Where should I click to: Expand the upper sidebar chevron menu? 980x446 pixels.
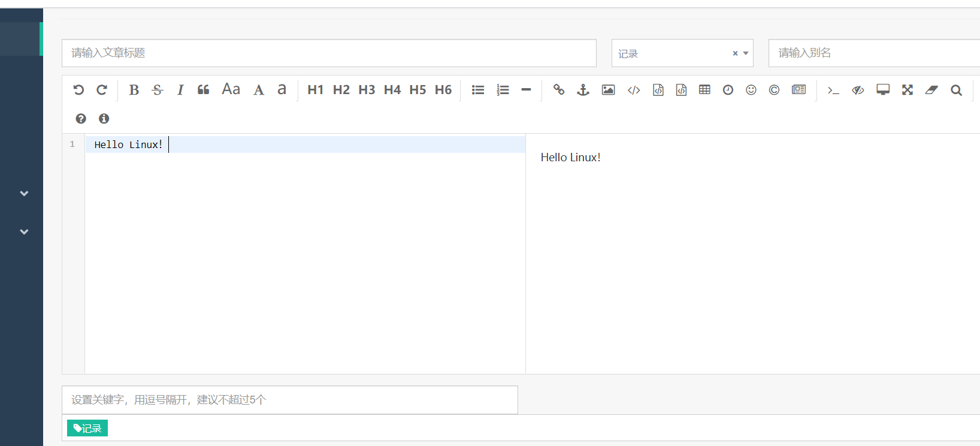coord(24,193)
